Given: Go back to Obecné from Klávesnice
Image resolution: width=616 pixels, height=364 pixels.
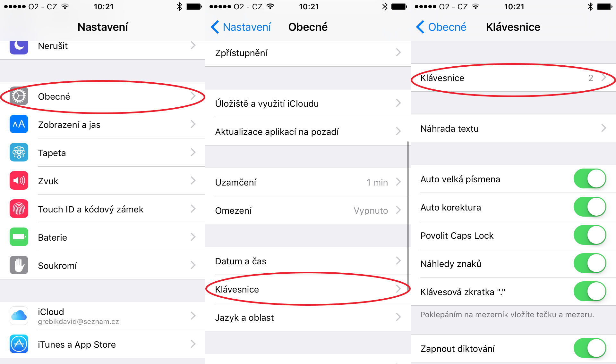Looking at the screenshot, I should pos(441,27).
